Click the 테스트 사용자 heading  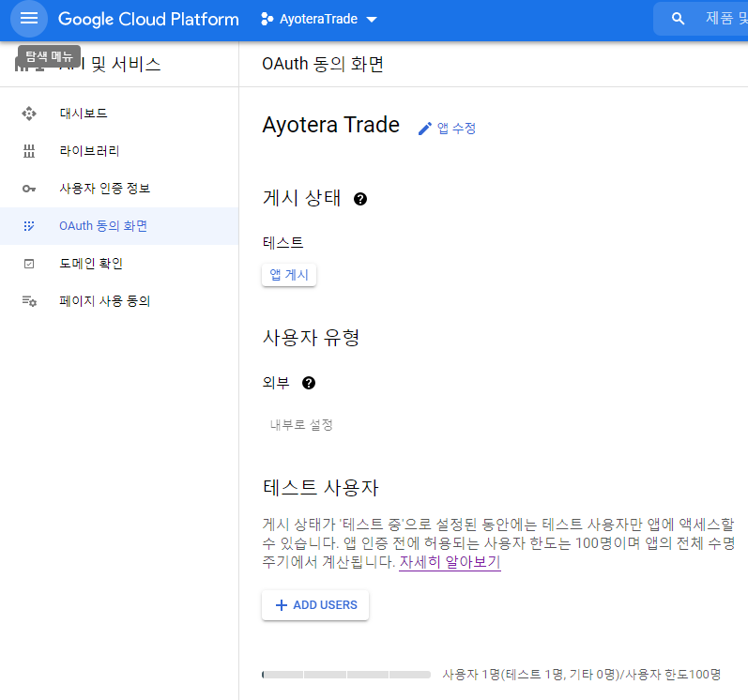click(x=321, y=488)
